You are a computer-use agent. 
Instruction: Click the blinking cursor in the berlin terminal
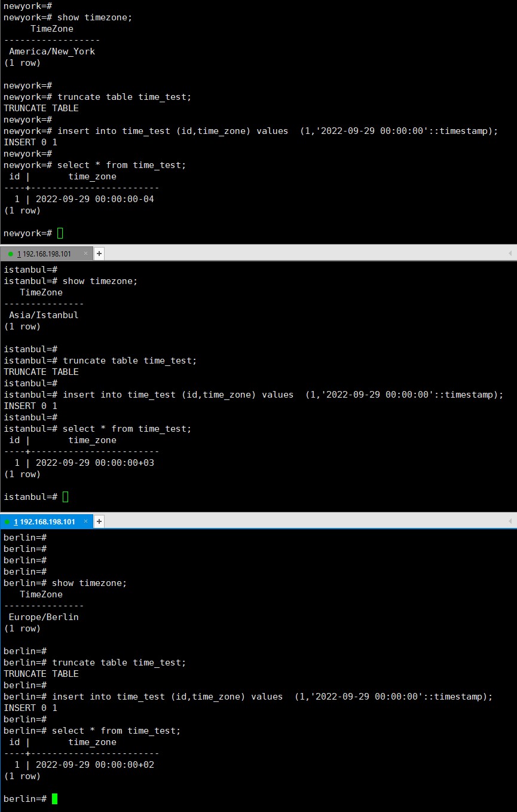click(54, 798)
